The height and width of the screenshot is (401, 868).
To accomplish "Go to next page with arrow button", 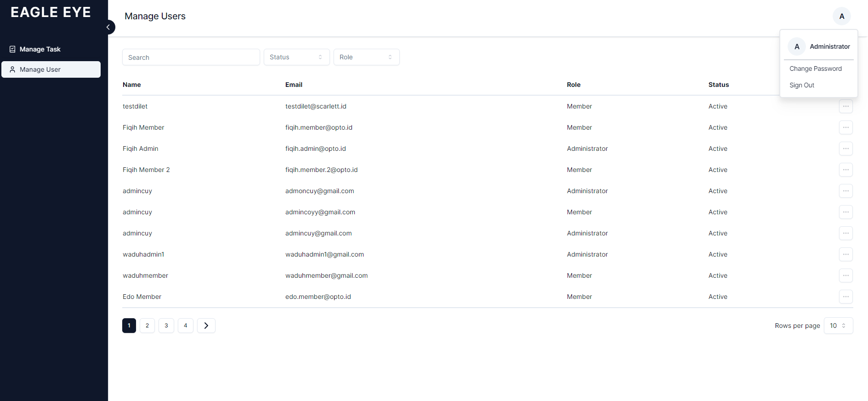I will click(x=206, y=326).
